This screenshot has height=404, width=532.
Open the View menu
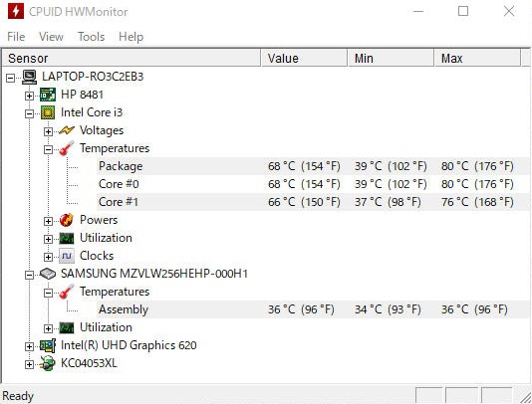pyautogui.click(x=51, y=37)
